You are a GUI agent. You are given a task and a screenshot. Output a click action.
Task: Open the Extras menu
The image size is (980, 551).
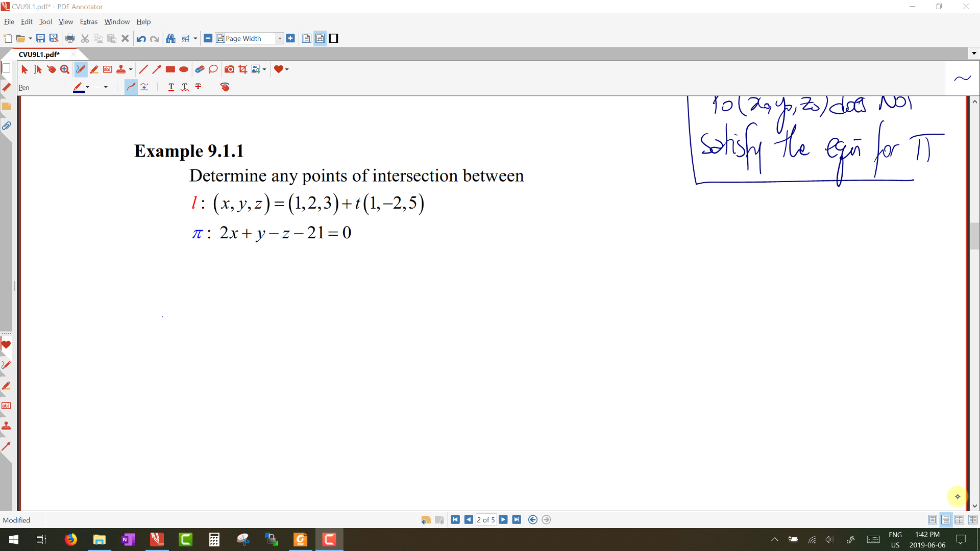pyautogui.click(x=88, y=22)
